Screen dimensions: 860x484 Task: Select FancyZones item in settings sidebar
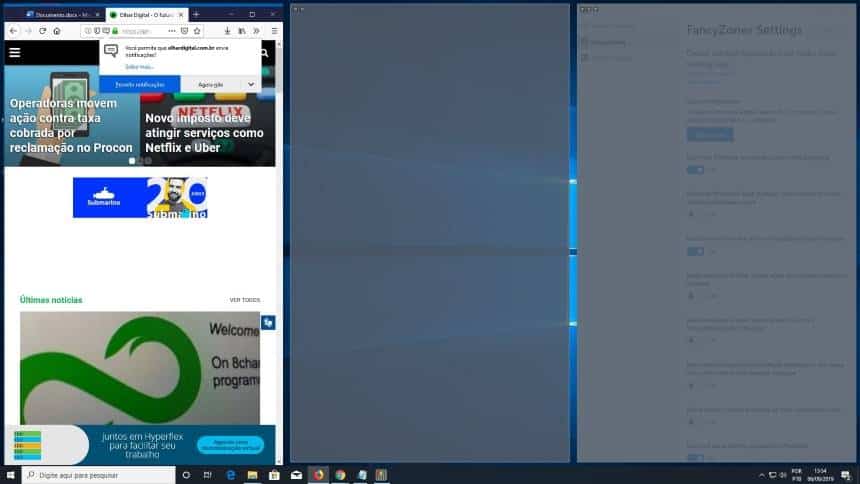tap(605, 42)
